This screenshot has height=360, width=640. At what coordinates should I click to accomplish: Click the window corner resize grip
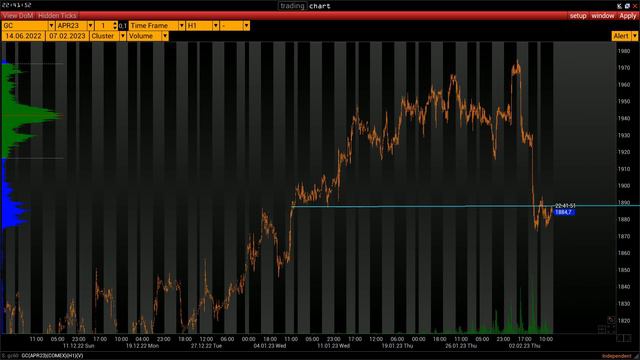(x=637, y=357)
